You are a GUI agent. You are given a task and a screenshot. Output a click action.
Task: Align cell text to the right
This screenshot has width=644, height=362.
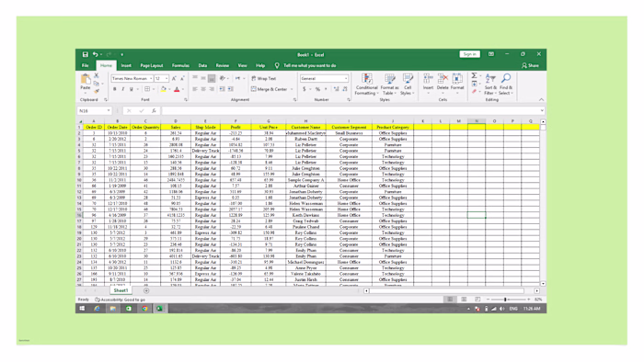(x=212, y=89)
